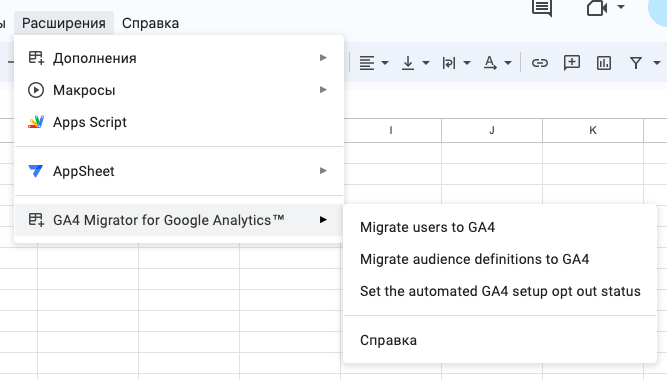Expand vertical align dropdown arrow
The height and width of the screenshot is (380, 667).
(x=426, y=63)
